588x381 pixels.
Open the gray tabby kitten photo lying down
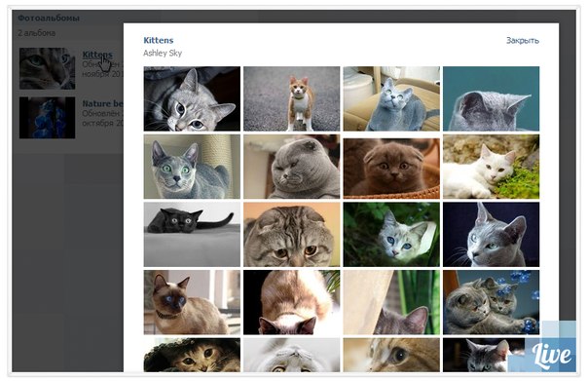192,98
